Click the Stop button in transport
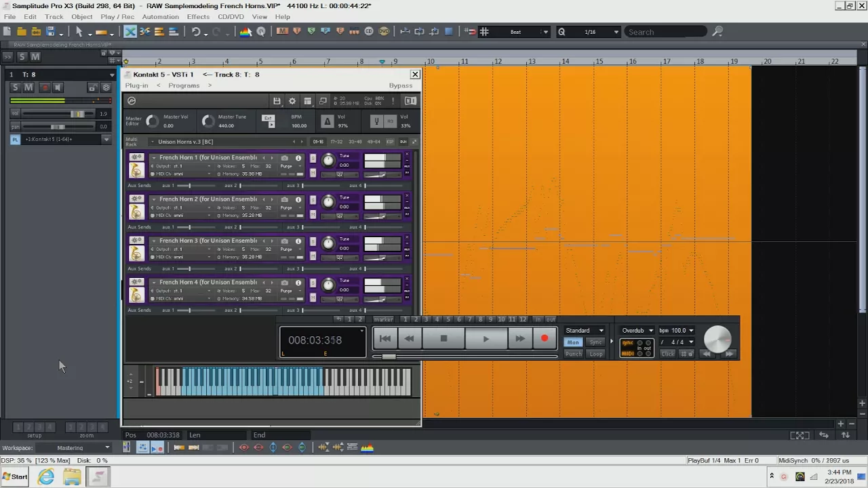Viewport: 868px width, 488px height. (x=443, y=338)
